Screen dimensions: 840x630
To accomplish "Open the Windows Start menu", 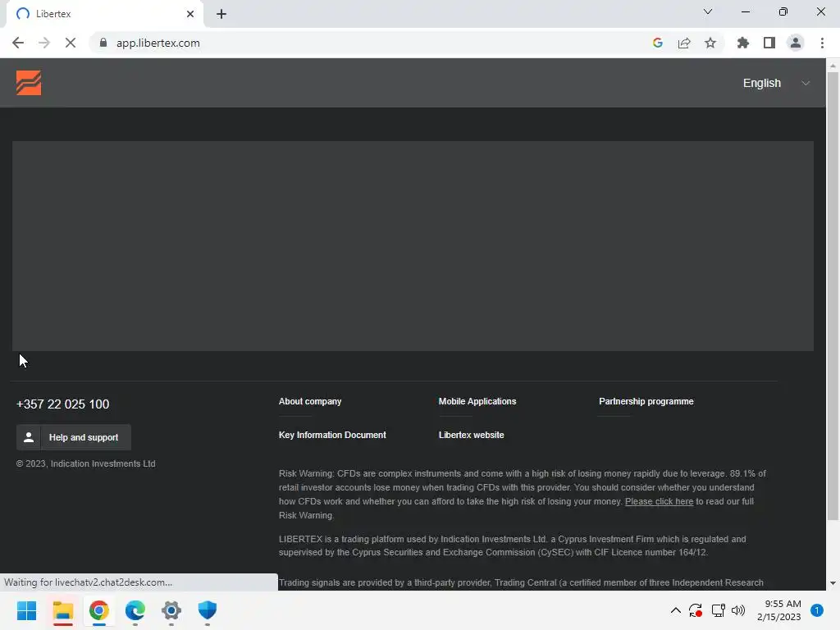I will click(x=26, y=610).
